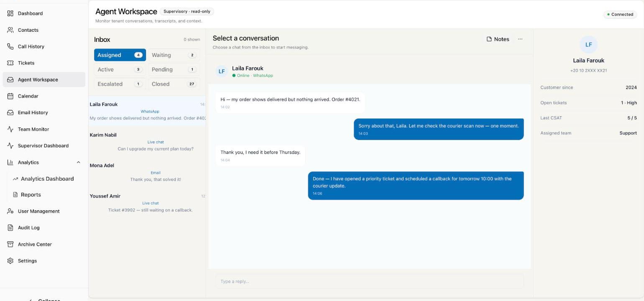644x301 pixels.
Task: Click the Agent Workspace inbox icon
Action: click(x=10, y=79)
